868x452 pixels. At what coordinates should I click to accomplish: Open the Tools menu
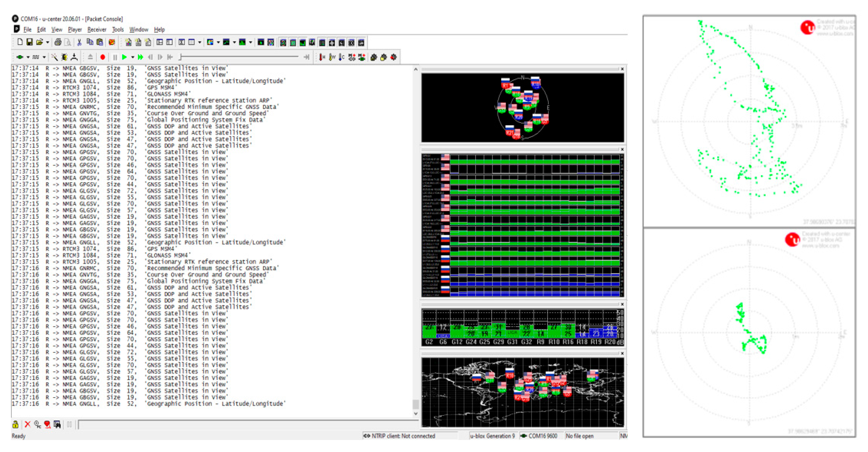click(x=118, y=30)
